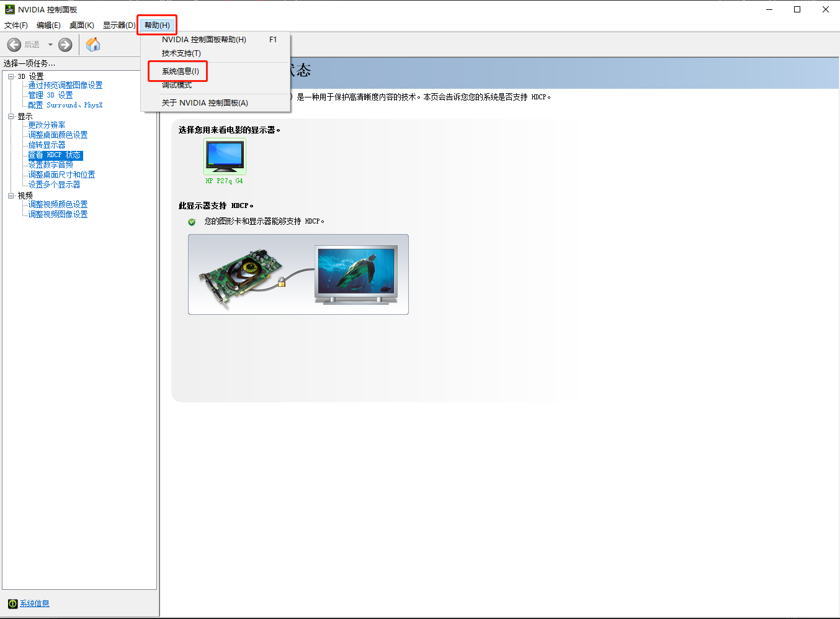Image resolution: width=840 pixels, height=619 pixels.
Task: Close the 帮助(H) menu
Action: 157,25
